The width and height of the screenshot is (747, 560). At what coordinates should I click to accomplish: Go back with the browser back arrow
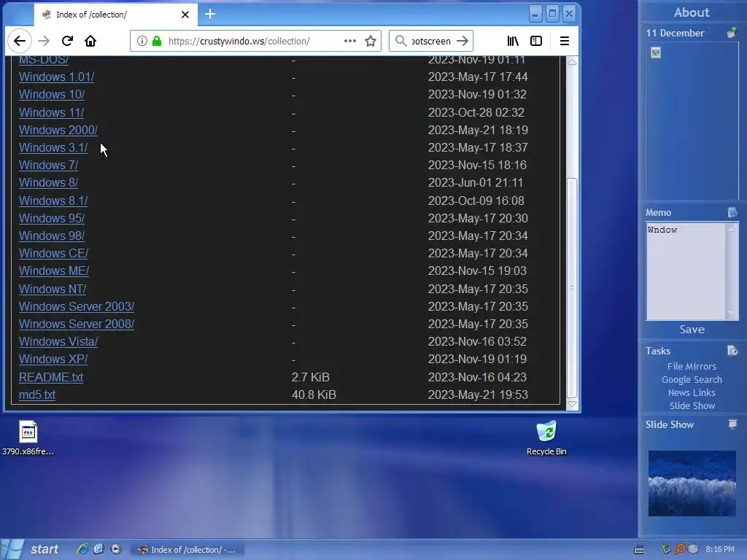point(20,41)
